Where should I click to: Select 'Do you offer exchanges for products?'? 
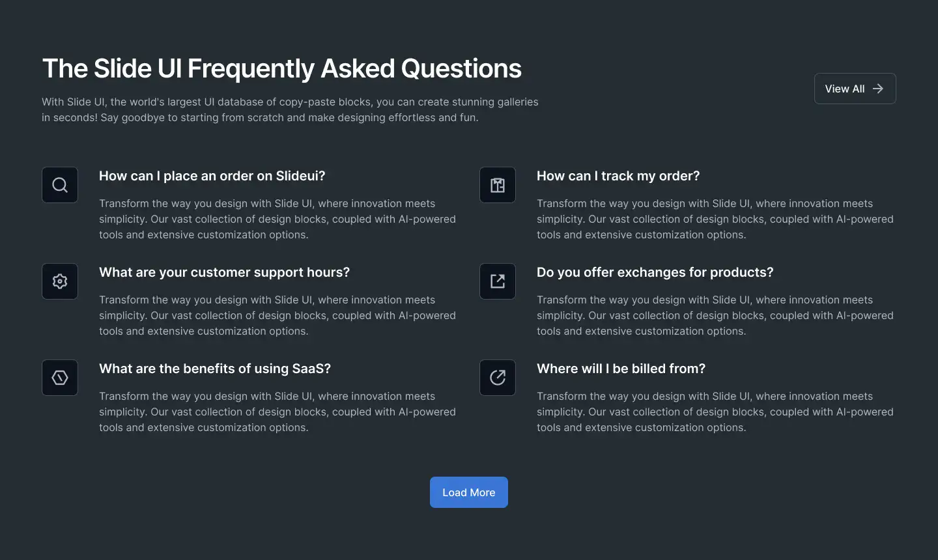click(x=655, y=272)
